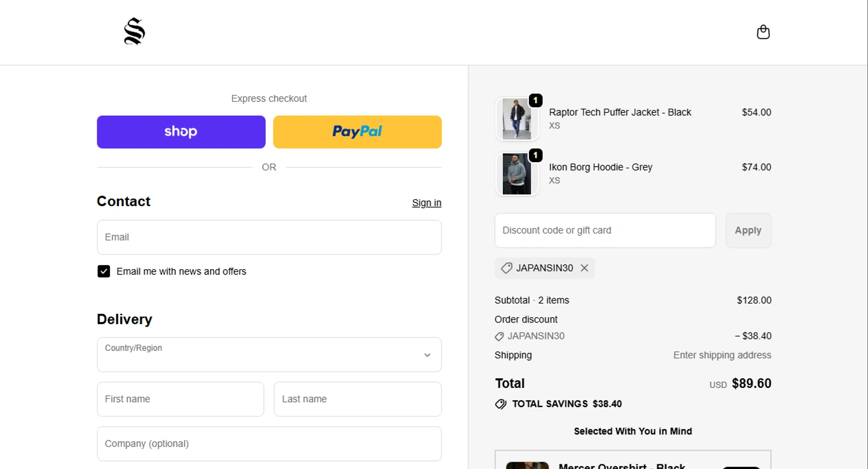Click the Raptor Tech Puffer Jacket thumbnail
Screen dimensions: 868x469
517,119
